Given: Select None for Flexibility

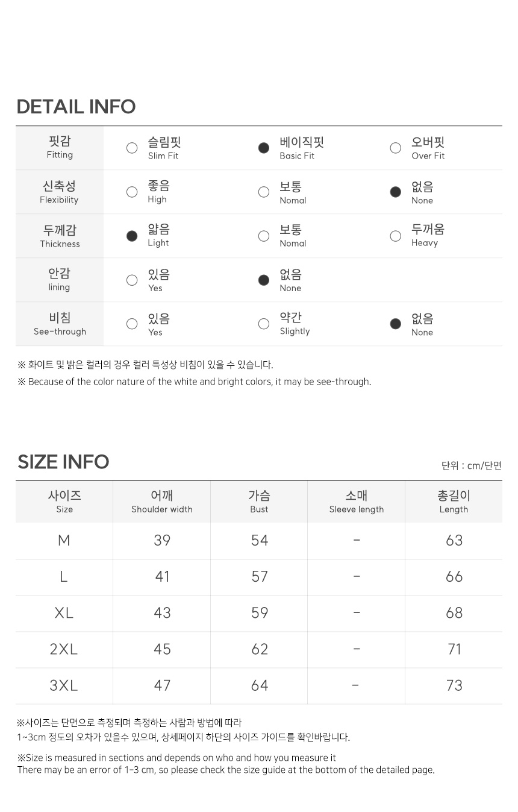Looking at the screenshot, I should point(395,192).
